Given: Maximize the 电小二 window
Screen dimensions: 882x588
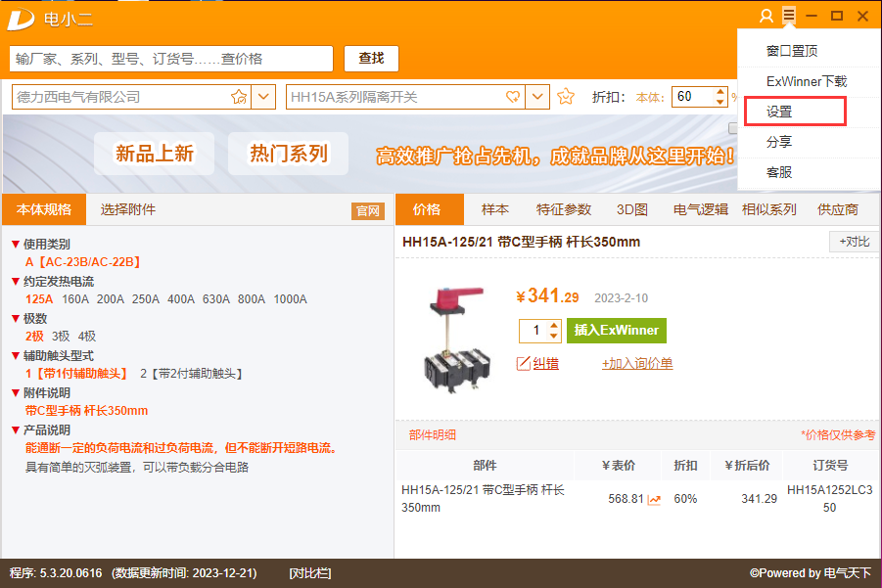Looking at the screenshot, I should tap(837, 16).
